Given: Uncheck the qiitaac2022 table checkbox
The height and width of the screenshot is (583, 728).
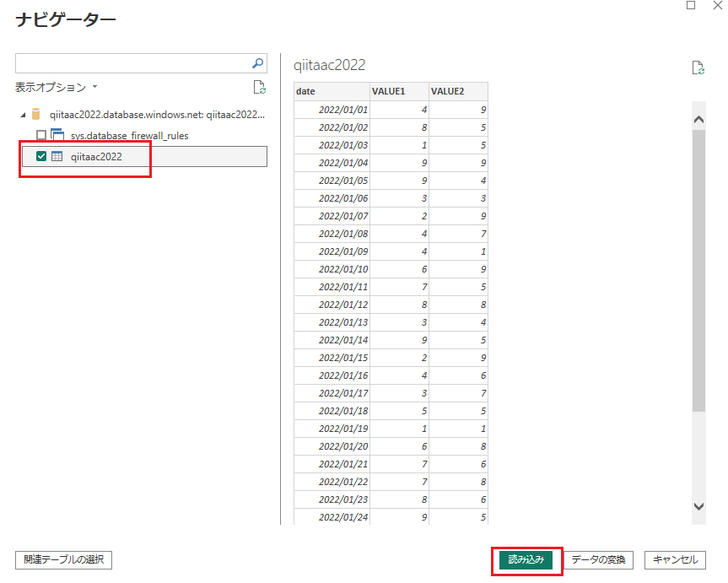Looking at the screenshot, I should [x=41, y=156].
